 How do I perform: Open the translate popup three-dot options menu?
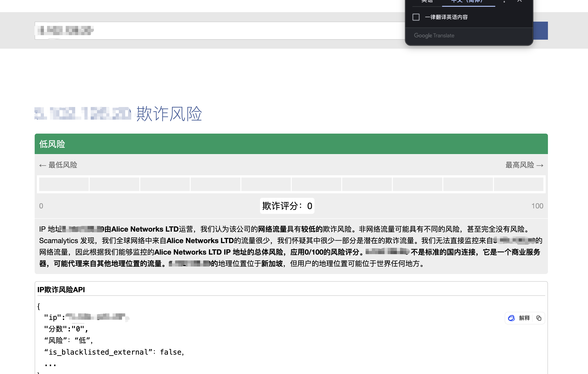[x=504, y=2]
